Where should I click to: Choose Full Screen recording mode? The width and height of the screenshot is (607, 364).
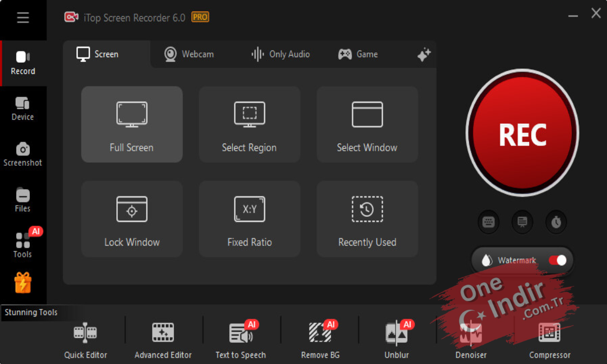(132, 124)
